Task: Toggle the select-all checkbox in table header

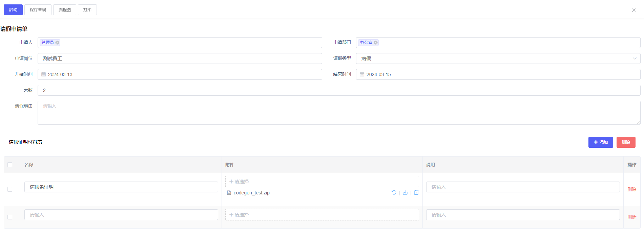Action: pyautogui.click(x=10, y=165)
